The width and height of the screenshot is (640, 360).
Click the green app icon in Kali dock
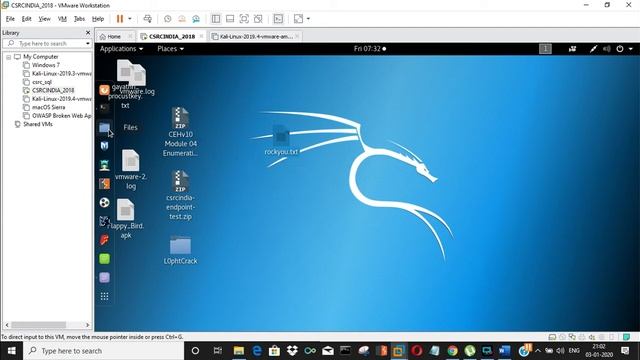tap(104, 259)
